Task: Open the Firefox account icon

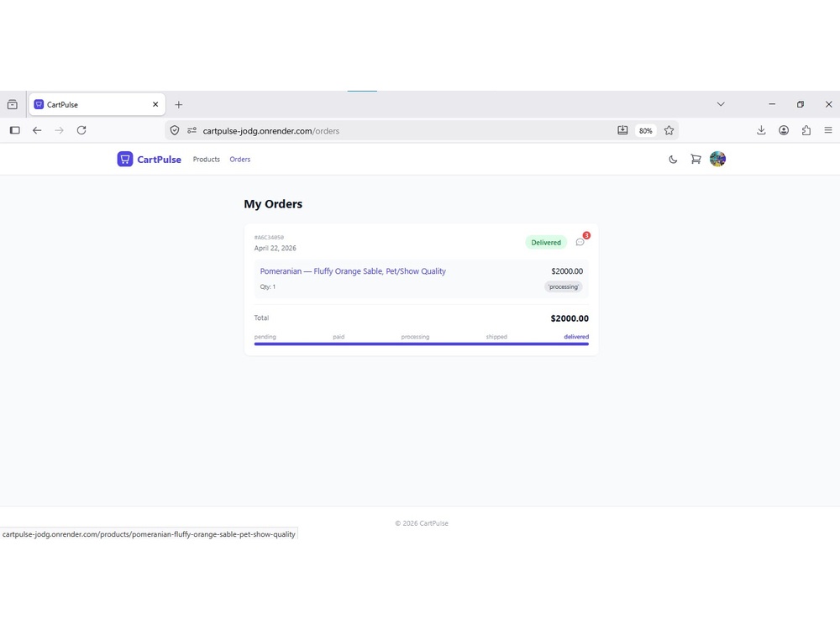Action: click(784, 130)
